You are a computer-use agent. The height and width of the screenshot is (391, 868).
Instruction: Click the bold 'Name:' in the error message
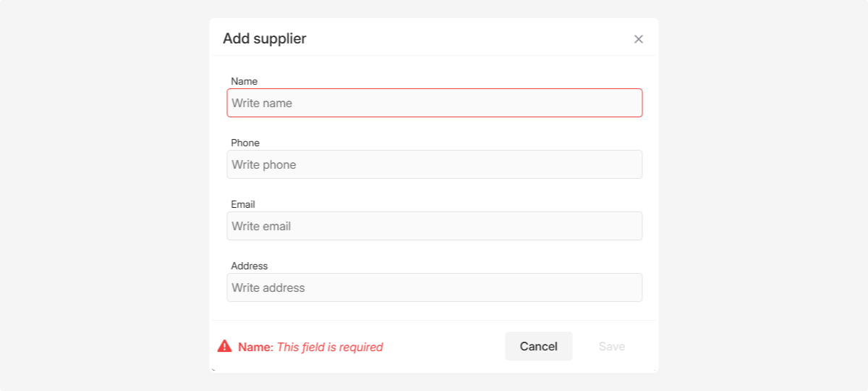pyautogui.click(x=255, y=347)
